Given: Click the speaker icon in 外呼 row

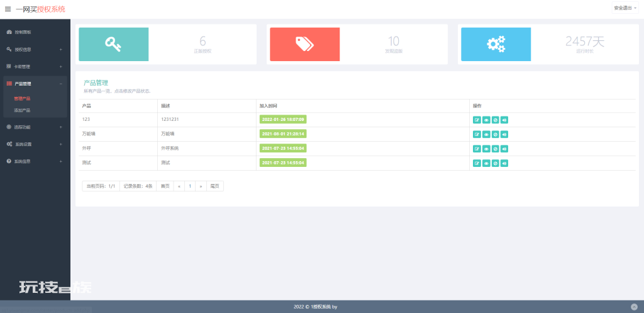Looking at the screenshot, I should coord(504,149).
